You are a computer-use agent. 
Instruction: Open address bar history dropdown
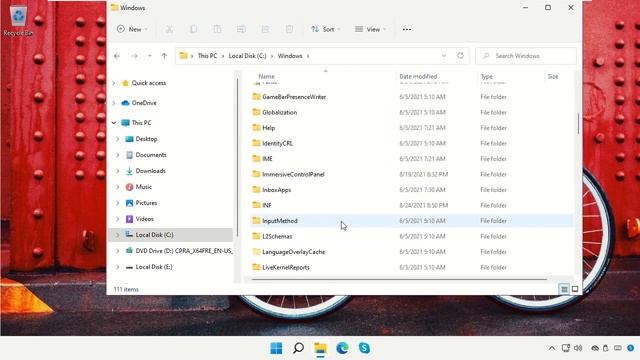click(x=444, y=56)
